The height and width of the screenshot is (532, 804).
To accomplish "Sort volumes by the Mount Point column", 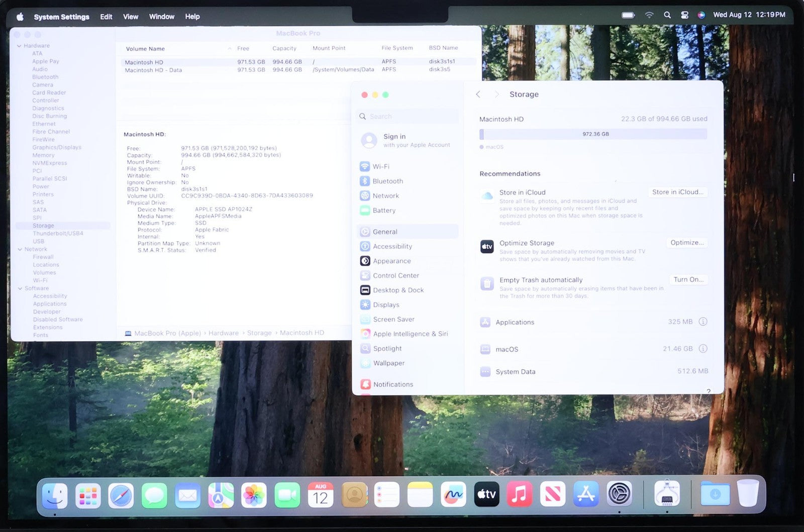I will point(329,48).
